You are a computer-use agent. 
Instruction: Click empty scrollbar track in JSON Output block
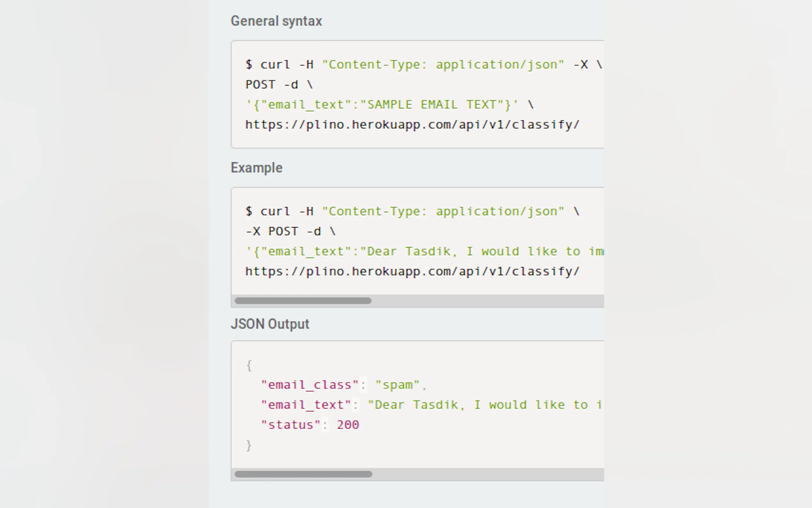(487, 474)
